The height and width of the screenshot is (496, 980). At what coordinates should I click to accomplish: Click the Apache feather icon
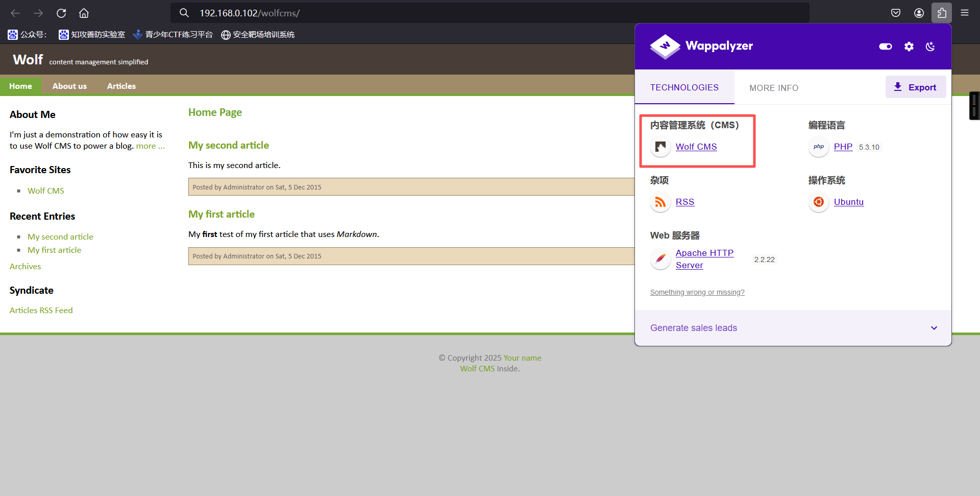tap(660, 259)
